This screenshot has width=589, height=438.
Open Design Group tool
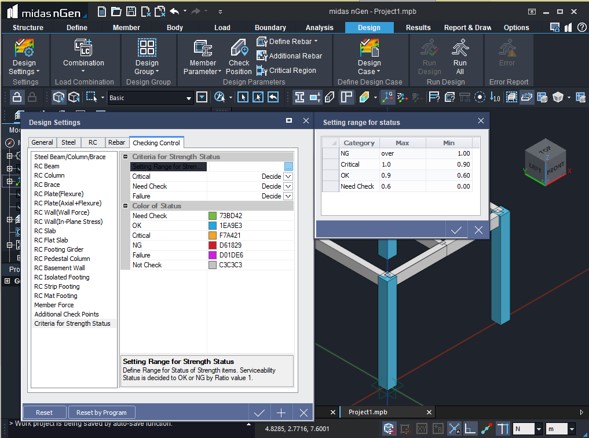147,57
